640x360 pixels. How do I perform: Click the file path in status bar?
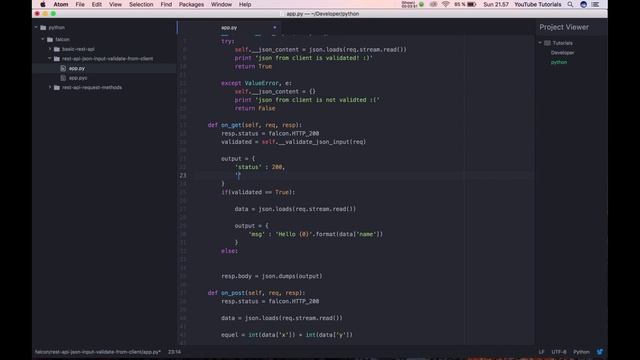coord(98,352)
